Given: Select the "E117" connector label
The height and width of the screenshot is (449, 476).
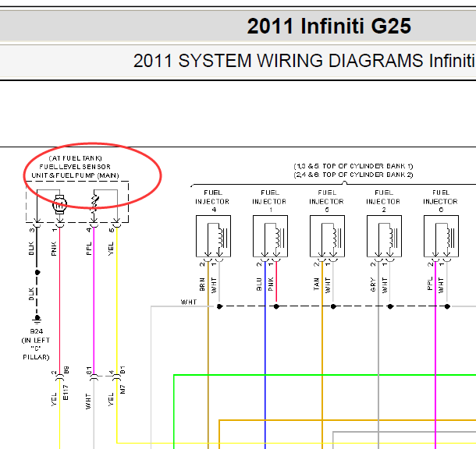Looking at the screenshot, I should click(x=66, y=393).
